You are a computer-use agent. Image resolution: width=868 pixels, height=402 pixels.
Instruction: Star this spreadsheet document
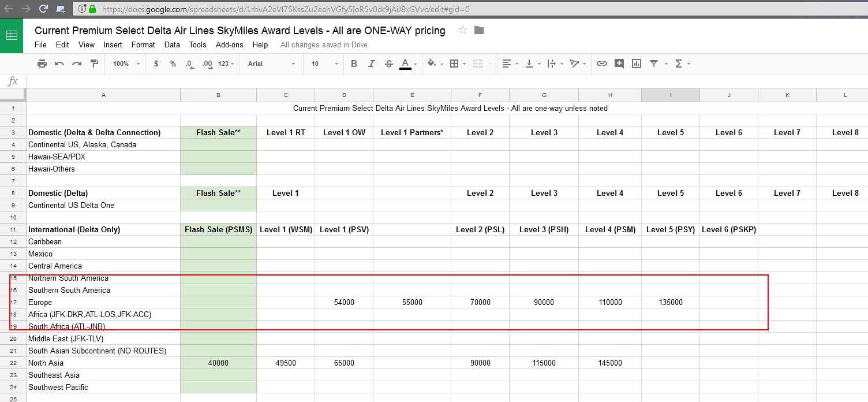coord(462,31)
